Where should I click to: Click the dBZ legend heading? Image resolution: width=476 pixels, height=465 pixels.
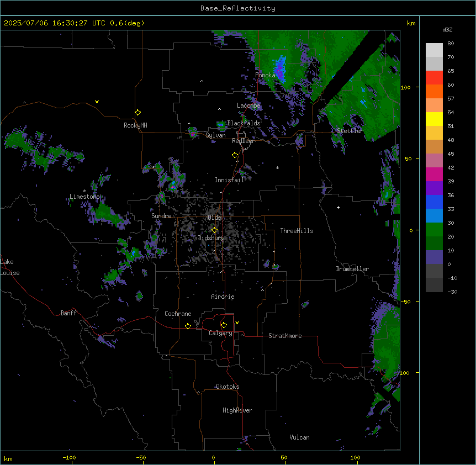point(447,29)
